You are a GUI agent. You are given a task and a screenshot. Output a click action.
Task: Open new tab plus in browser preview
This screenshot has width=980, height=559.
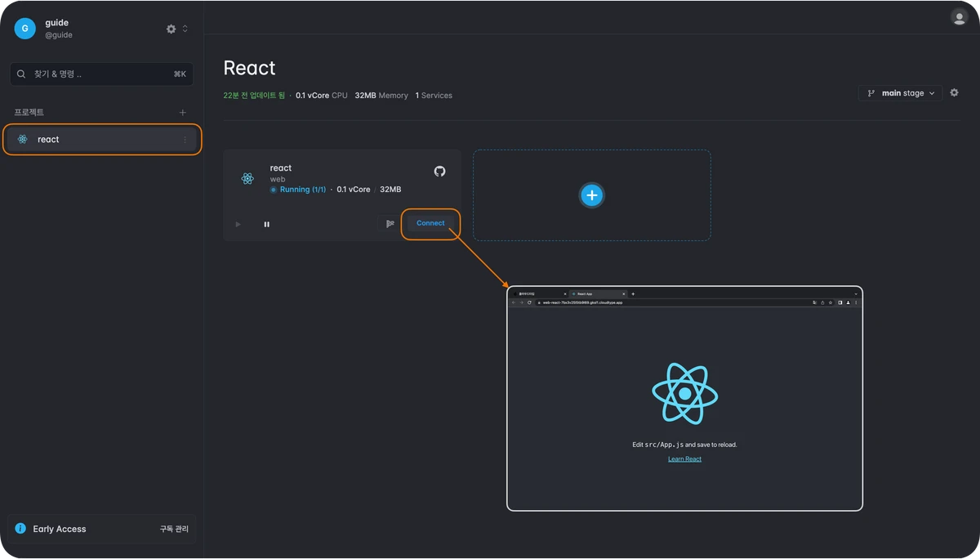pos(633,293)
